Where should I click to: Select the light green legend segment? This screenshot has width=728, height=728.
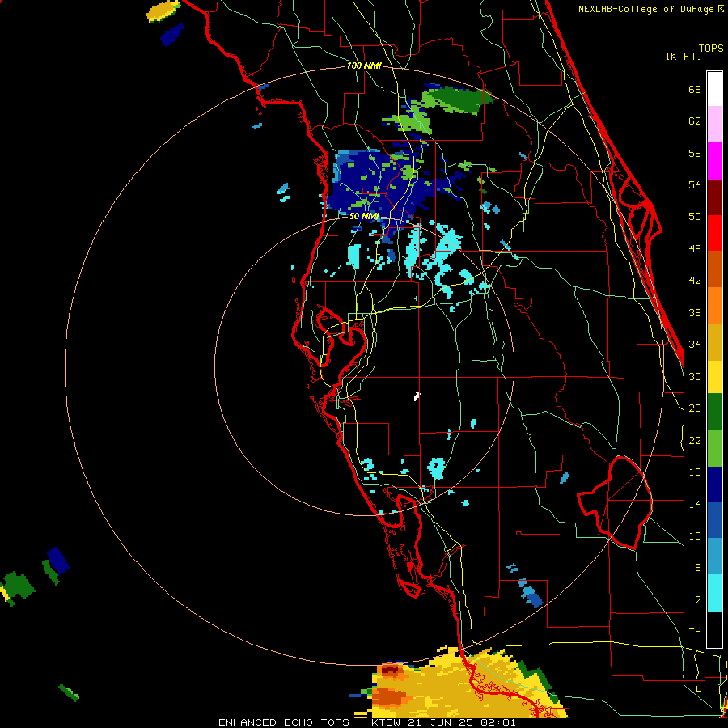(x=714, y=448)
